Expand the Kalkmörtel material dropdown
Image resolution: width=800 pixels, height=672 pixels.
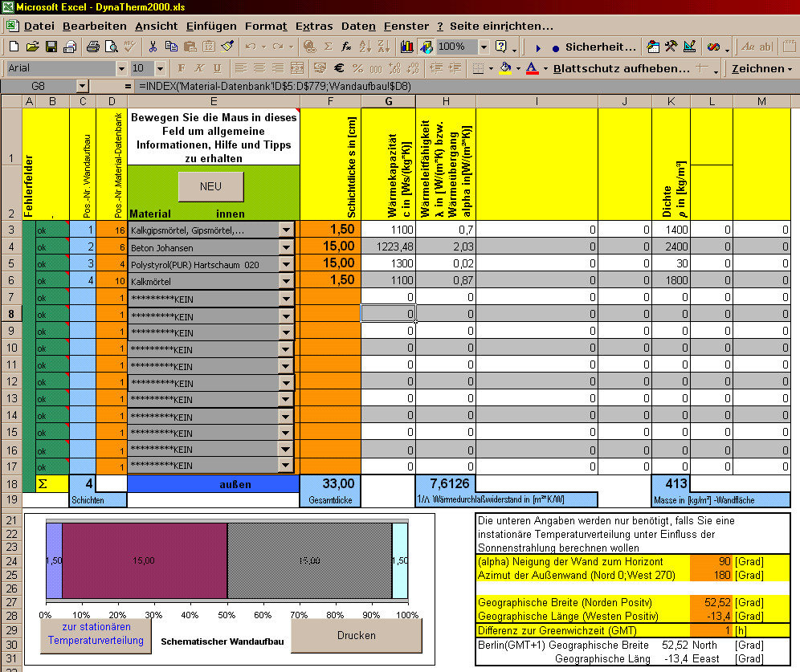tap(286, 281)
